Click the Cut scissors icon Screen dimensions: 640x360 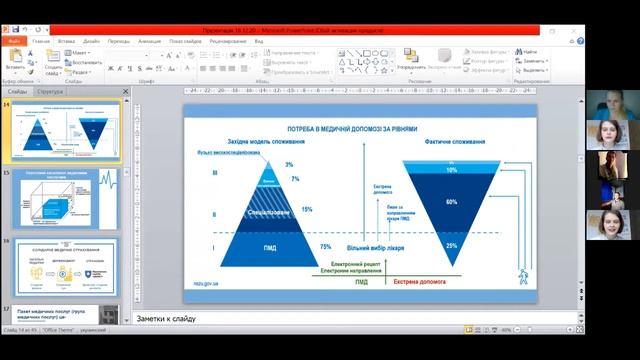pos(30,53)
